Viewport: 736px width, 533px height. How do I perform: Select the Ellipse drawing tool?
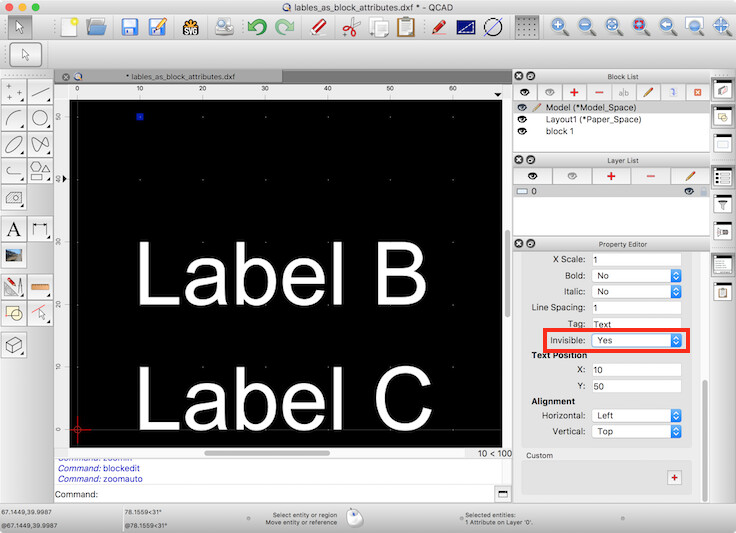pos(14,144)
